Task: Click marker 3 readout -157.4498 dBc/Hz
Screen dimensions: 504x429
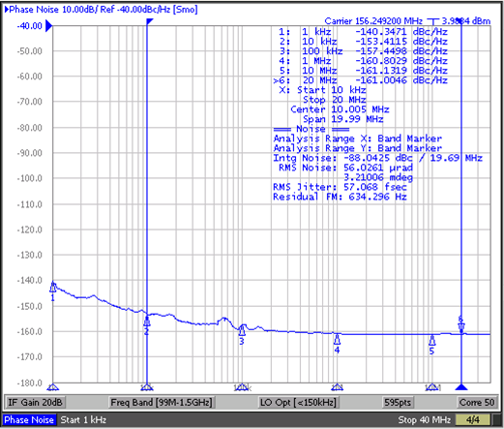Action: 401,51
